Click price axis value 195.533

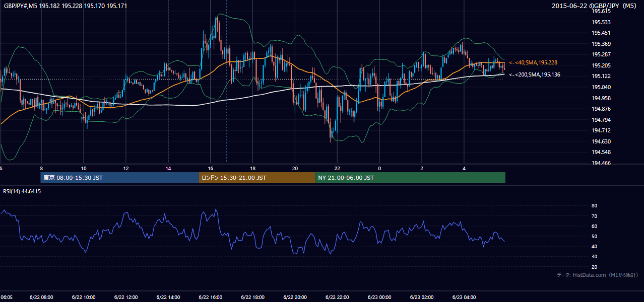pos(601,22)
